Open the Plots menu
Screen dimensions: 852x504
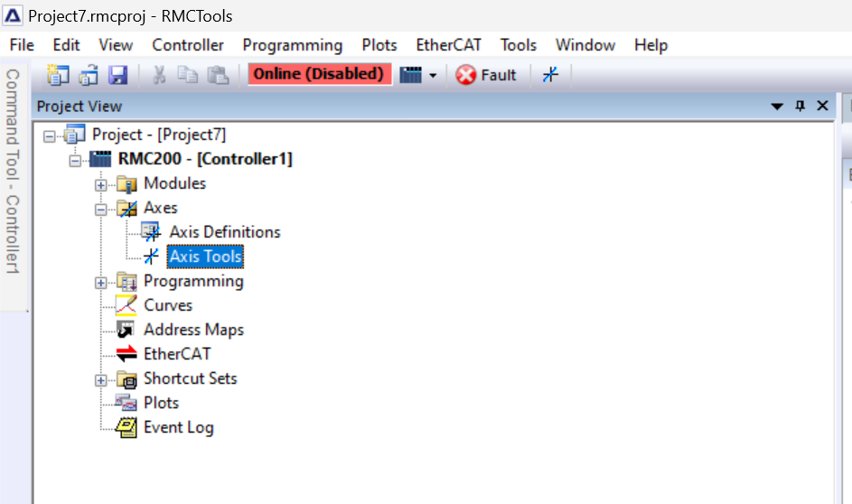tap(379, 45)
